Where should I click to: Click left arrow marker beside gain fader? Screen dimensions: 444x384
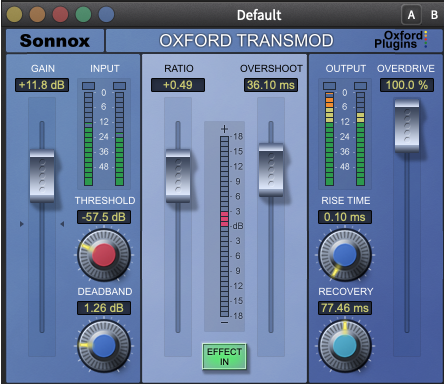coord(22,224)
